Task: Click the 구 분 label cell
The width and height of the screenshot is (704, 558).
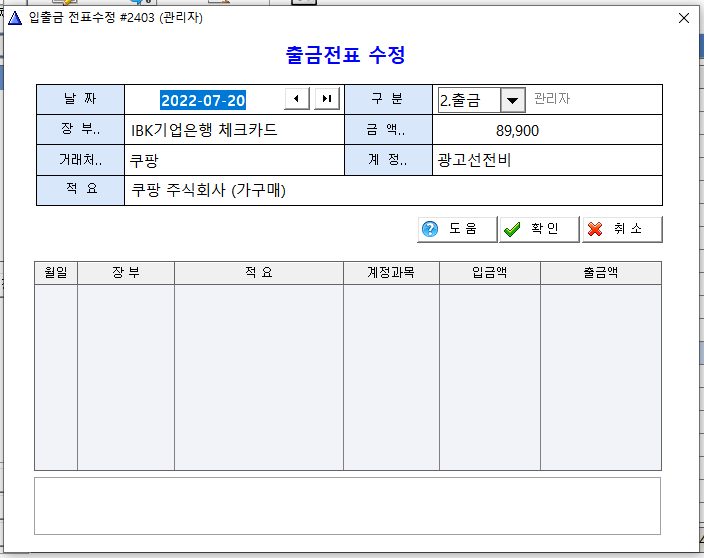Action: (388, 99)
